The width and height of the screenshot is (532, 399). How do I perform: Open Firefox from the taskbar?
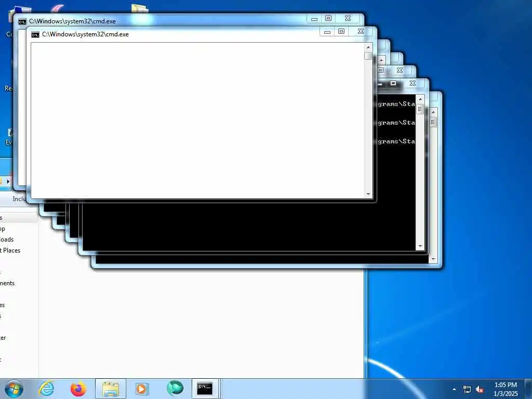78,389
